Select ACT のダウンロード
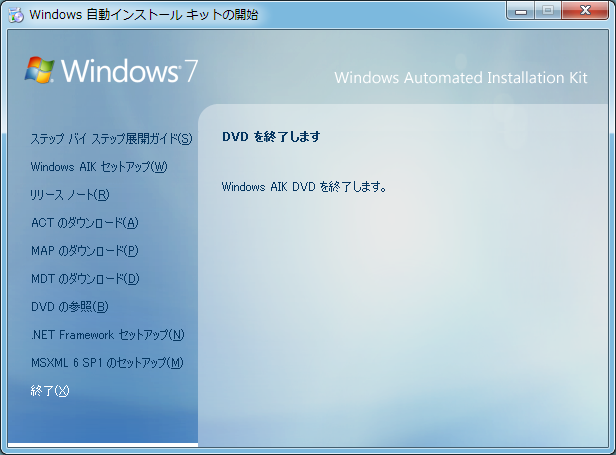This screenshot has width=616, height=455. click(x=84, y=223)
